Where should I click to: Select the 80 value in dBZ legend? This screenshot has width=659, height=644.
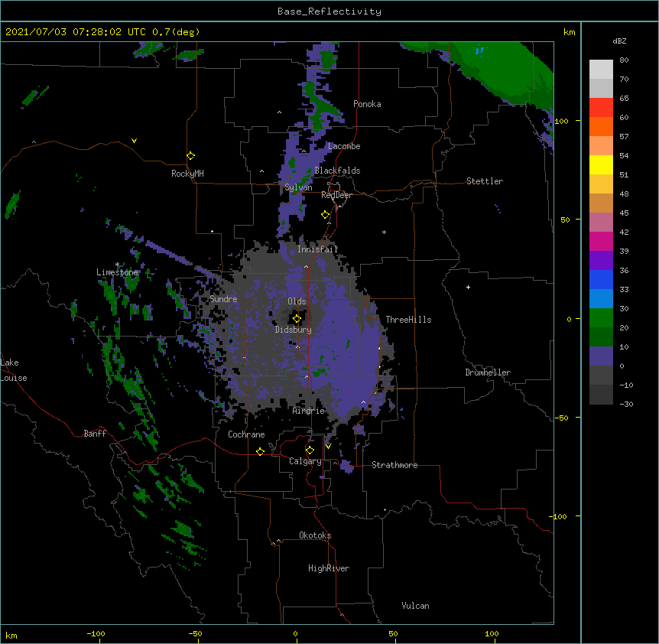click(x=624, y=60)
